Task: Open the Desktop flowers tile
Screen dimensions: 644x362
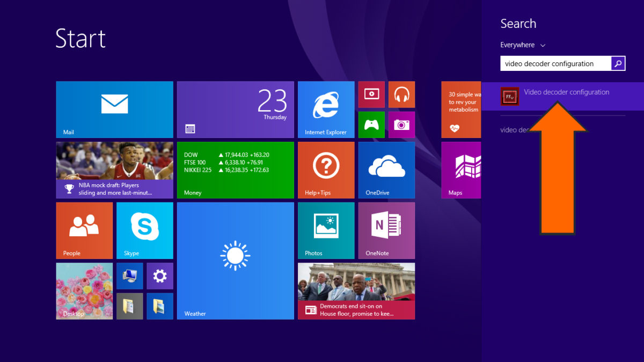Action: coord(84,291)
